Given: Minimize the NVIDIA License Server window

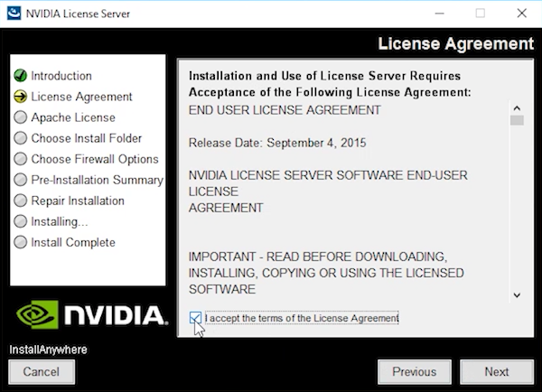Looking at the screenshot, I should pos(439,14).
